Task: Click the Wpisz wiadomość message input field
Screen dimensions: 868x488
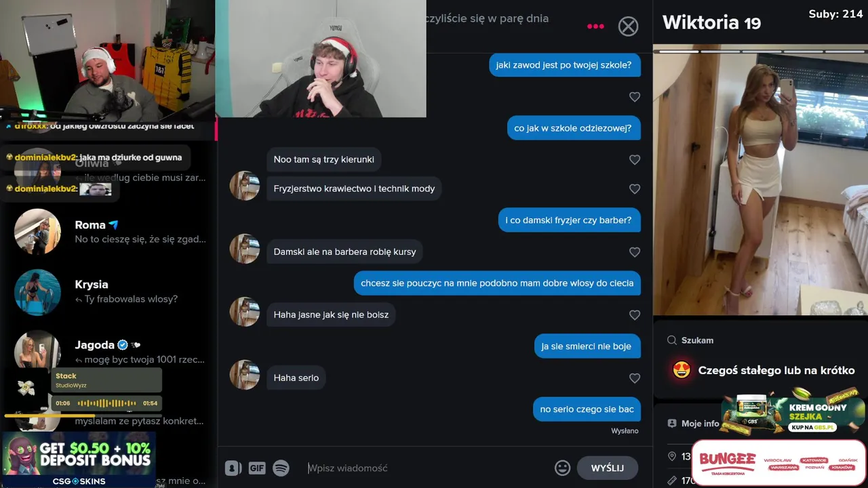Action: 427,468
